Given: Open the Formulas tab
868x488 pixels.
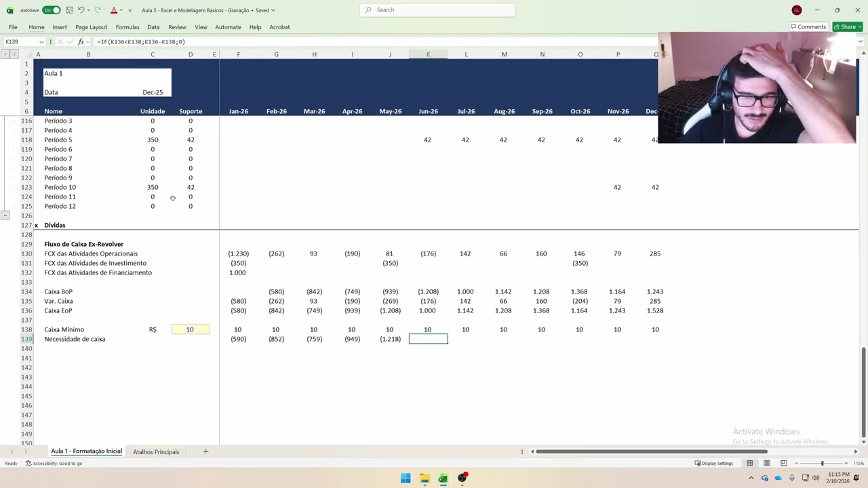Looking at the screenshot, I should [127, 27].
